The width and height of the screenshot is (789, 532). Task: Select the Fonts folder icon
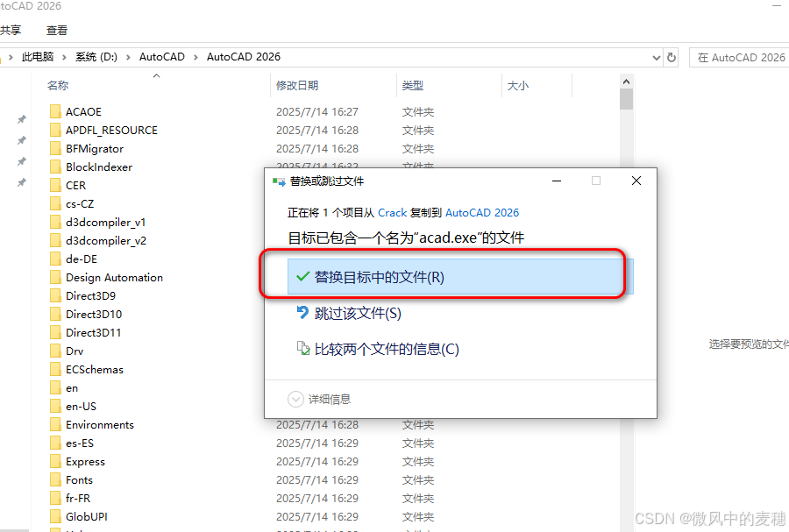[55, 479]
